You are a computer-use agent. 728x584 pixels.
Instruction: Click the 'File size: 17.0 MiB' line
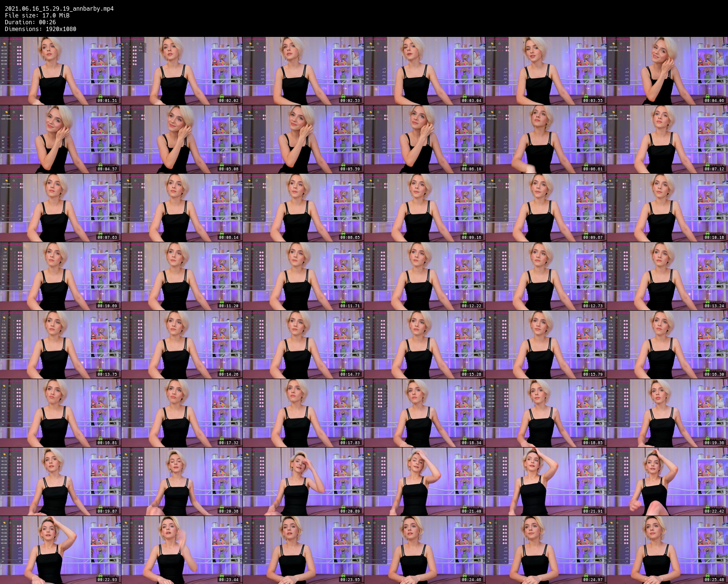tap(37, 16)
